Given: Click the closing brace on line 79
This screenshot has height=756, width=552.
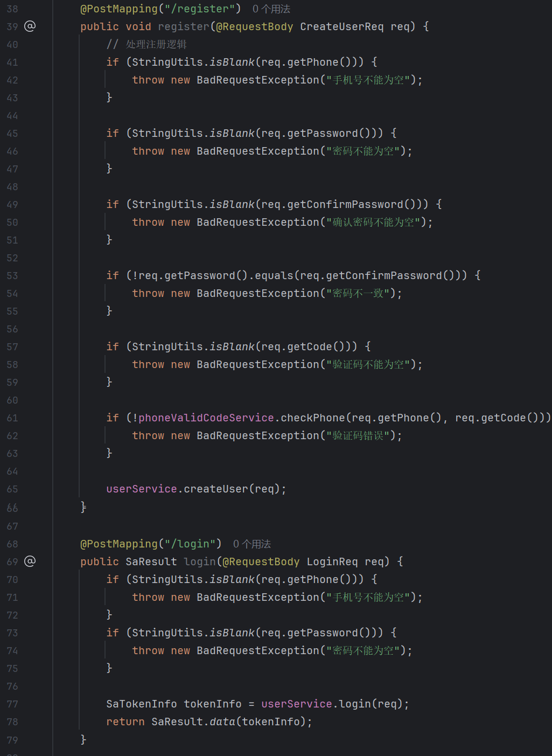Looking at the screenshot, I should tap(83, 739).
